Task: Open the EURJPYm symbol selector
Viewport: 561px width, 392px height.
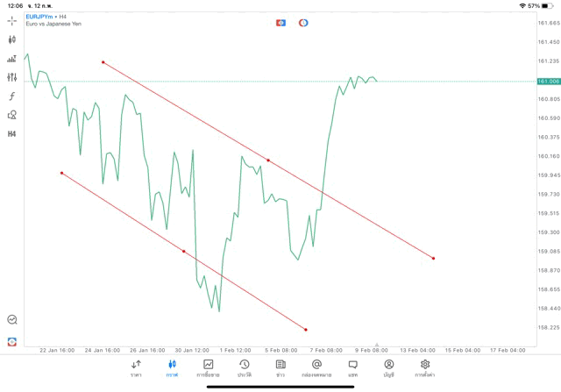Action: pyautogui.click(x=39, y=17)
